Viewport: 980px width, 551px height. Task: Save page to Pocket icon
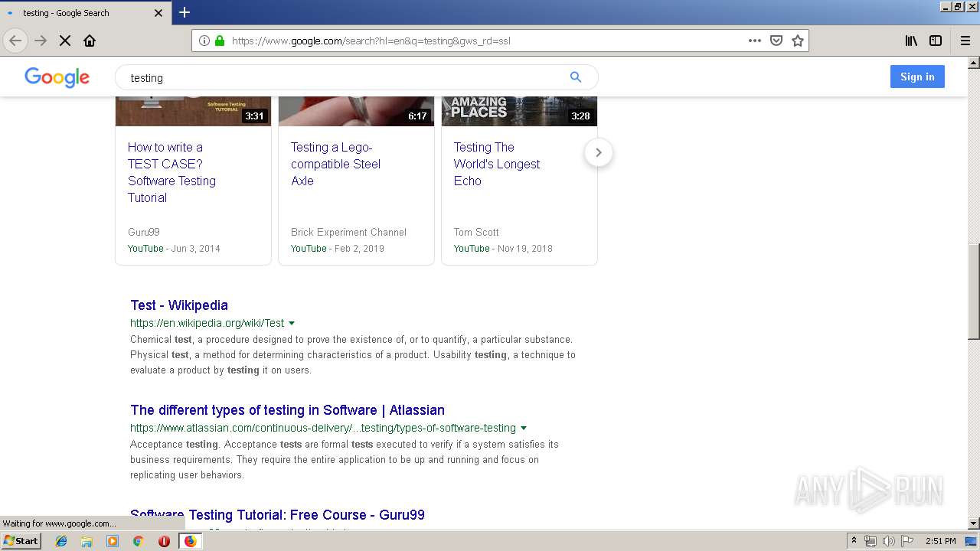tap(776, 41)
